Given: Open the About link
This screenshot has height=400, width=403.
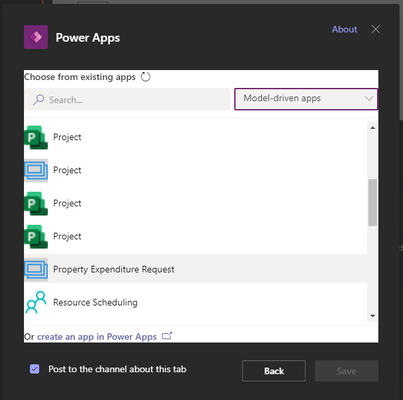Looking at the screenshot, I should pos(344,29).
